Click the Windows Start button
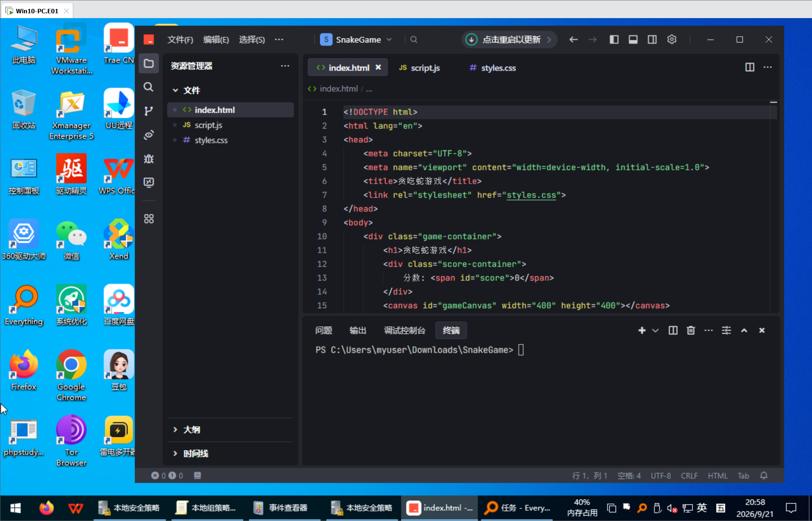812x521 pixels. 15,508
